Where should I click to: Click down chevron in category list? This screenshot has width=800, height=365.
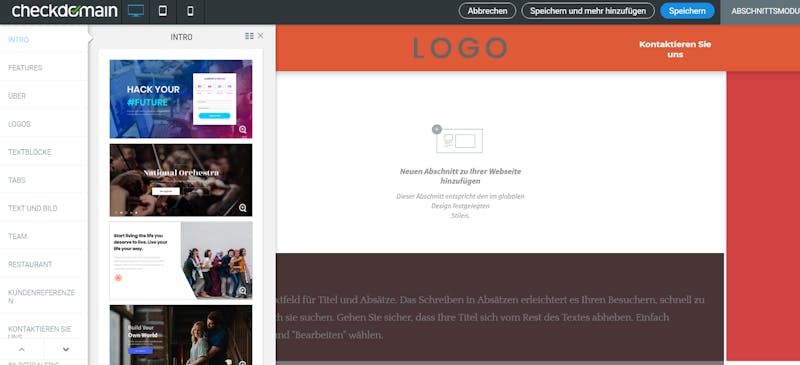tap(66, 350)
